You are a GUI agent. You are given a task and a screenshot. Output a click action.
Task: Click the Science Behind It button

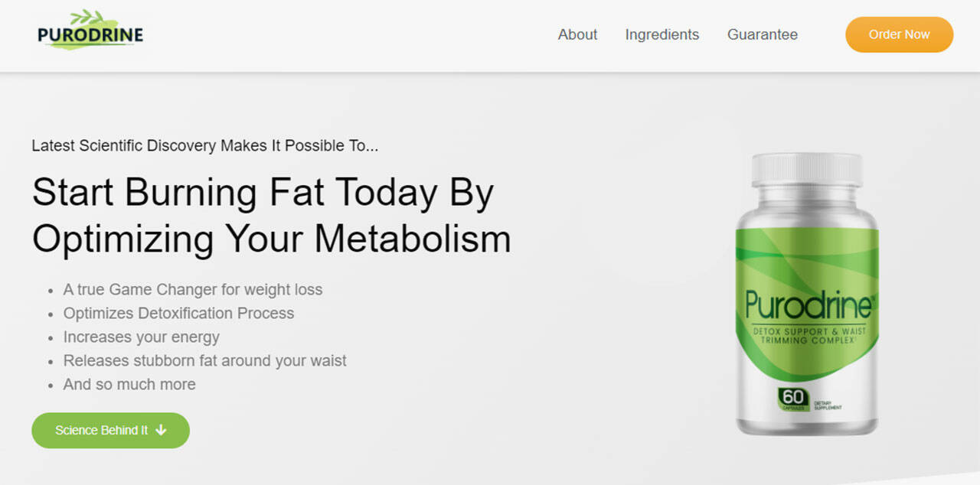(110, 430)
